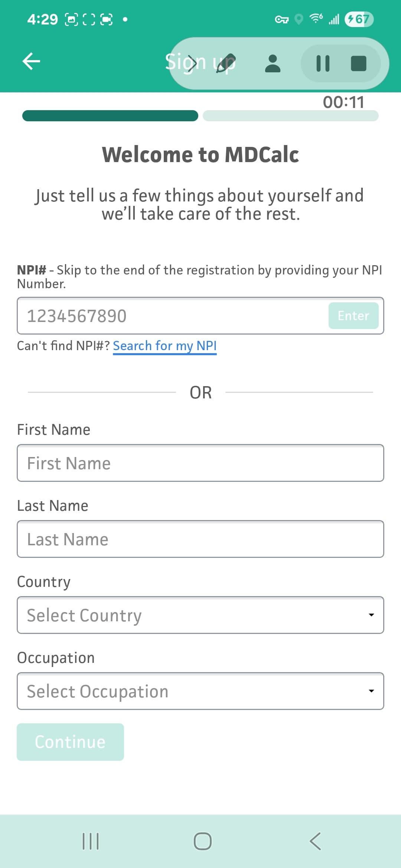Viewport: 401px width, 868px height.
Task: Tap the Android recent apps button
Action: pyautogui.click(x=91, y=841)
